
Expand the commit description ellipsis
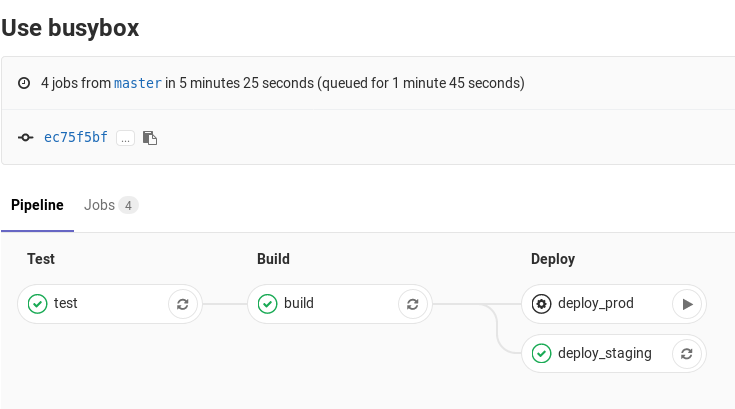tap(125, 138)
